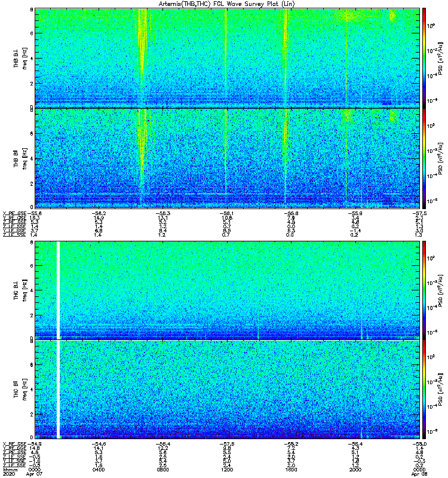This screenshot has height=478, width=448.
Task: Click the 10.8 Y_RE_GSE value under THB
Action: [228, 217]
